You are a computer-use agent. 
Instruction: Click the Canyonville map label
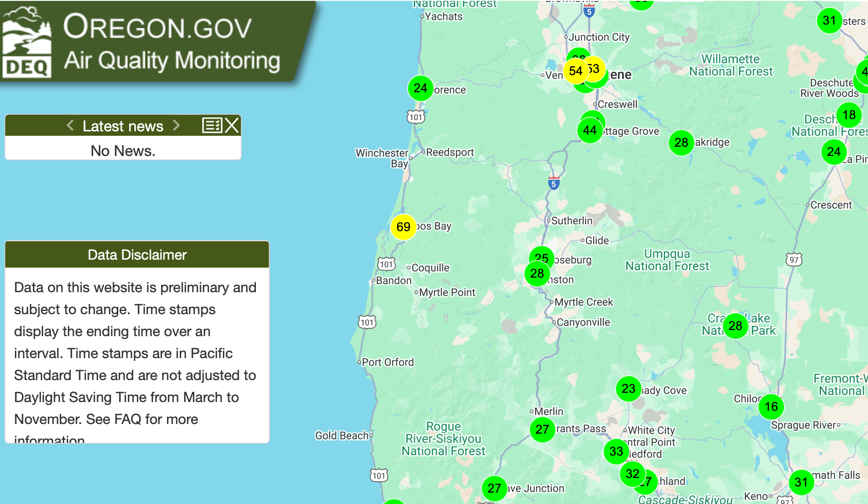click(x=583, y=322)
